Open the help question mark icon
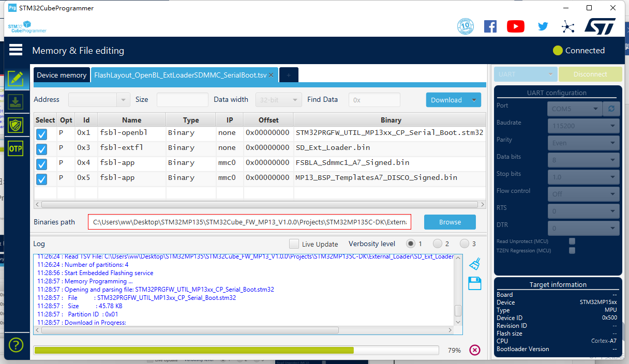The image size is (629, 364). point(16,345)
